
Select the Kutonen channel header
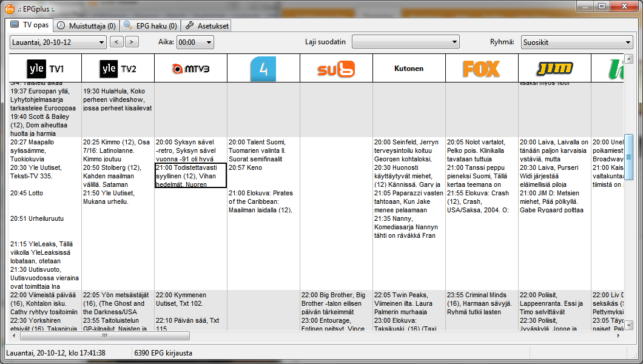pyautogui.click(x=409, y=69)
